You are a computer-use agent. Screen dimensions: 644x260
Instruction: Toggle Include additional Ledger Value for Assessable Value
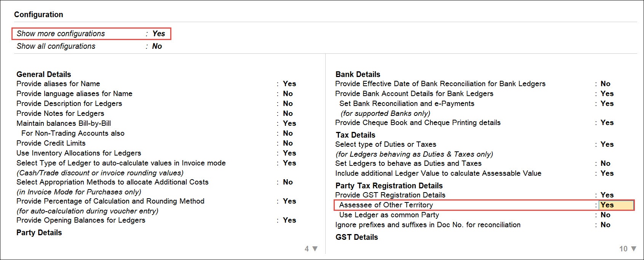(607, 173)
